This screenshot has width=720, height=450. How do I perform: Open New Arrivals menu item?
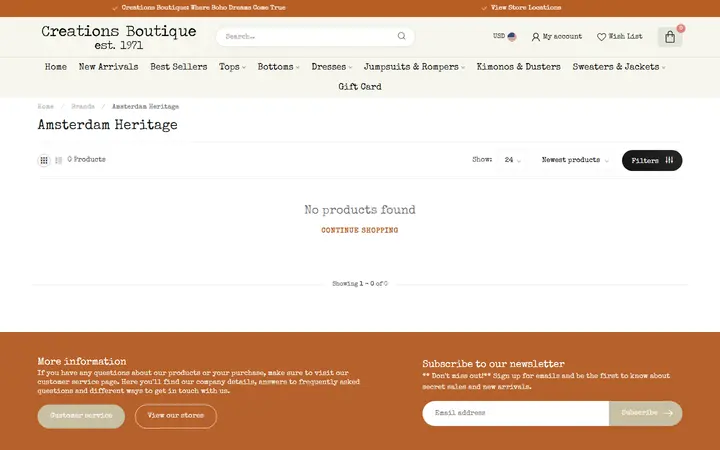pyautogui.click(x=108, y=67)
